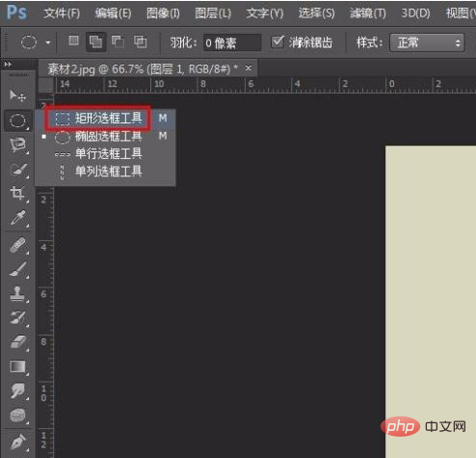Select the Brush tool
Screen dimensions: 476x458
click(17, 269)
